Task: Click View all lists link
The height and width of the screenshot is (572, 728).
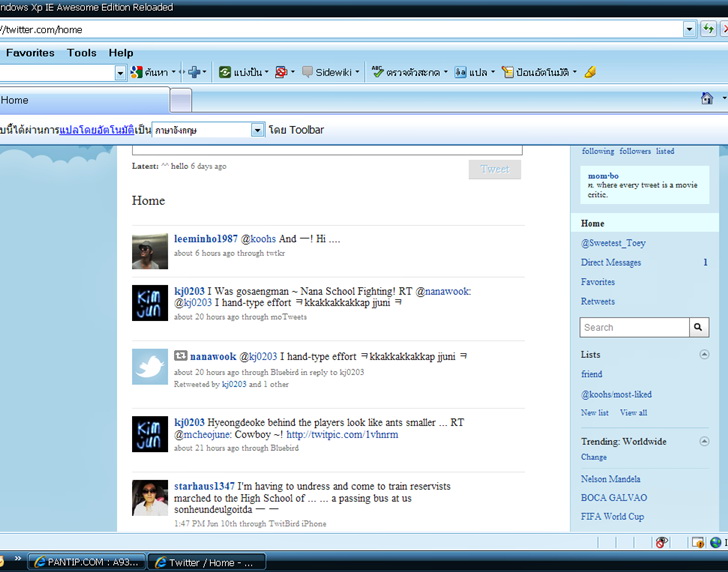Action: click(x=633, y=413)
